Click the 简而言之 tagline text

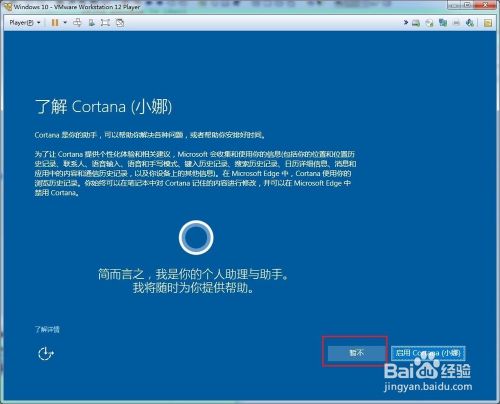[193, 281]
